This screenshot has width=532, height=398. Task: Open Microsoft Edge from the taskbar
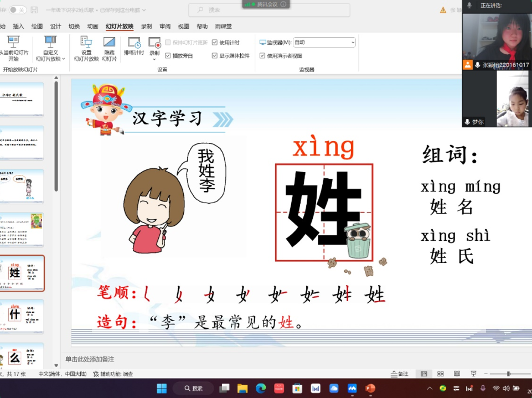tap(261, 388)
